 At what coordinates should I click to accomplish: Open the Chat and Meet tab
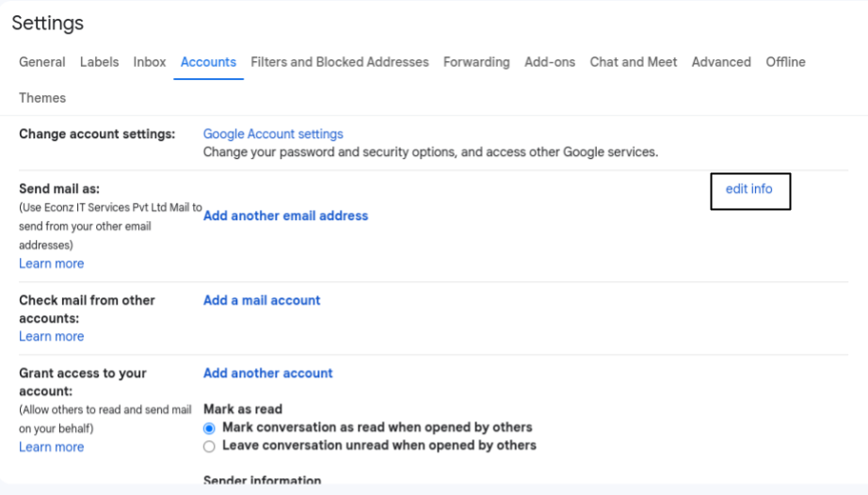(x=634, y=62)
